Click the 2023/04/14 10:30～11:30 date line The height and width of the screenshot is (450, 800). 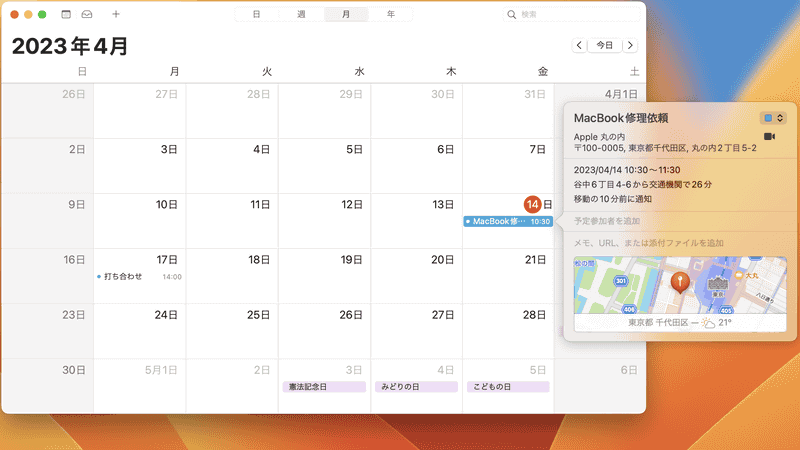[627, 170]
